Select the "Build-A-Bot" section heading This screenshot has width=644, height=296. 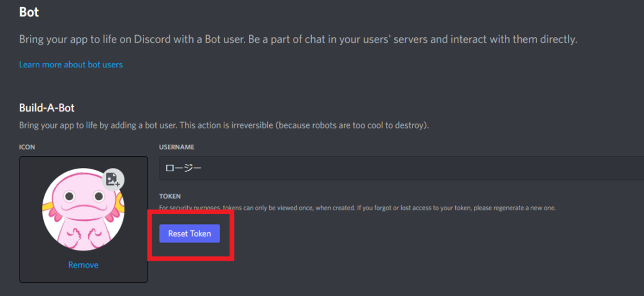pyautogui.click(x=47, y=108)
